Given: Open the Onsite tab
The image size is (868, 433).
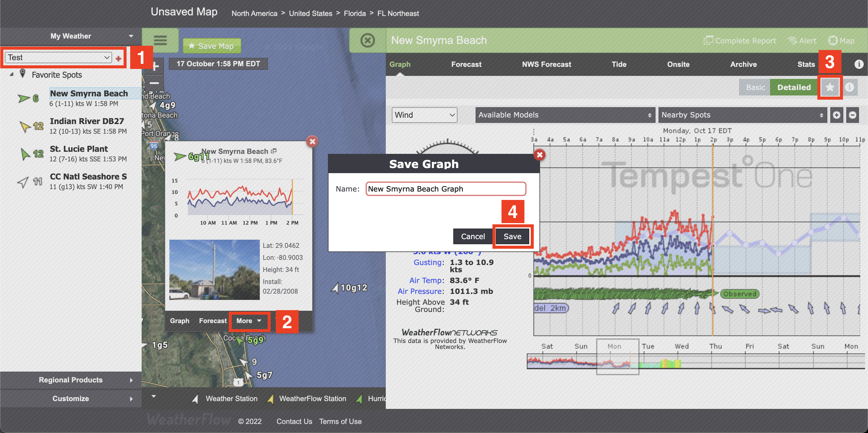Looking at the screenshot, I should (678, 64).
